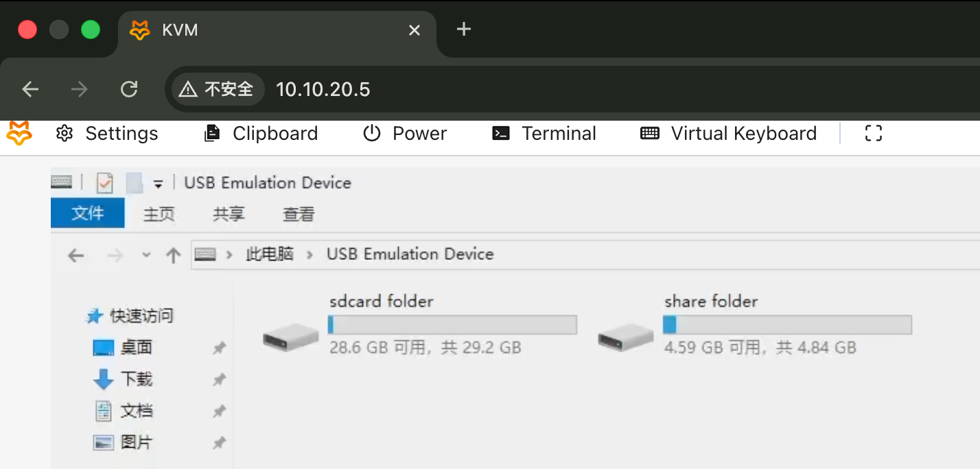Enter fullscreen mode icon

(x=873, y=134)
